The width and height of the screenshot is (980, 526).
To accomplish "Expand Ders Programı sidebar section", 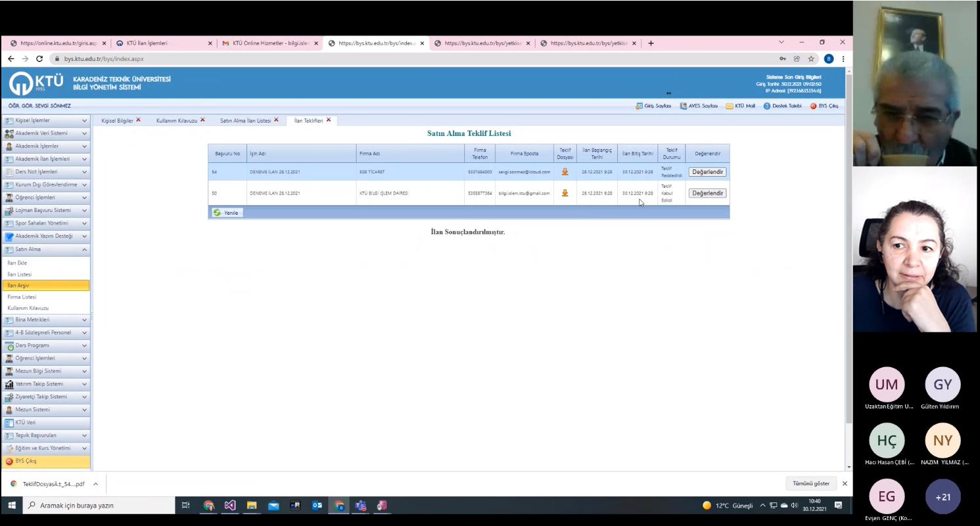I will coord(45,345).
